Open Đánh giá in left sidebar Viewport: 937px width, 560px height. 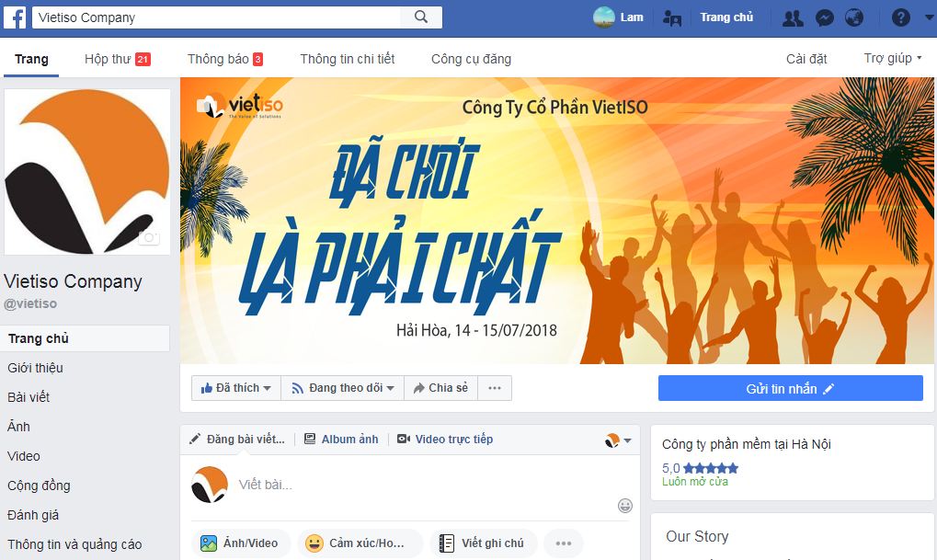(x=33, y=515)
